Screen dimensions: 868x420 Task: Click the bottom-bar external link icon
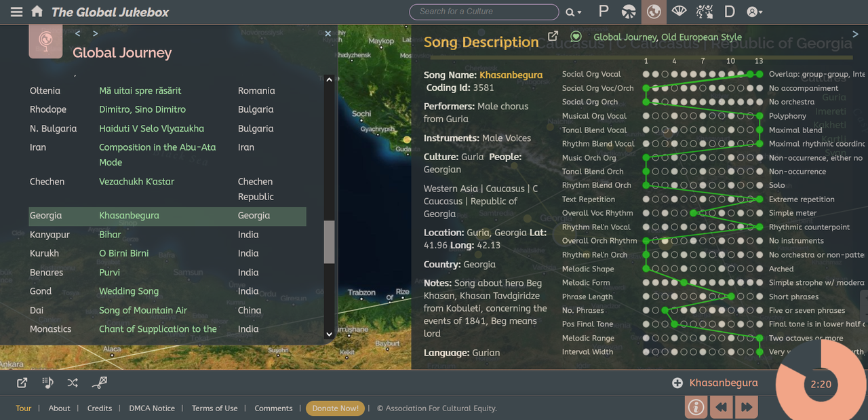pos(22,383)
